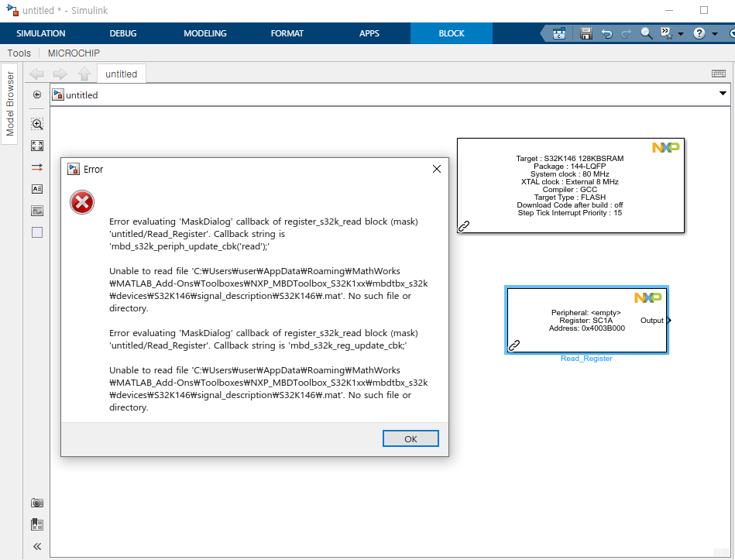Hide the palette using double chevron
735x560 pixels.
tap(37, 546)
